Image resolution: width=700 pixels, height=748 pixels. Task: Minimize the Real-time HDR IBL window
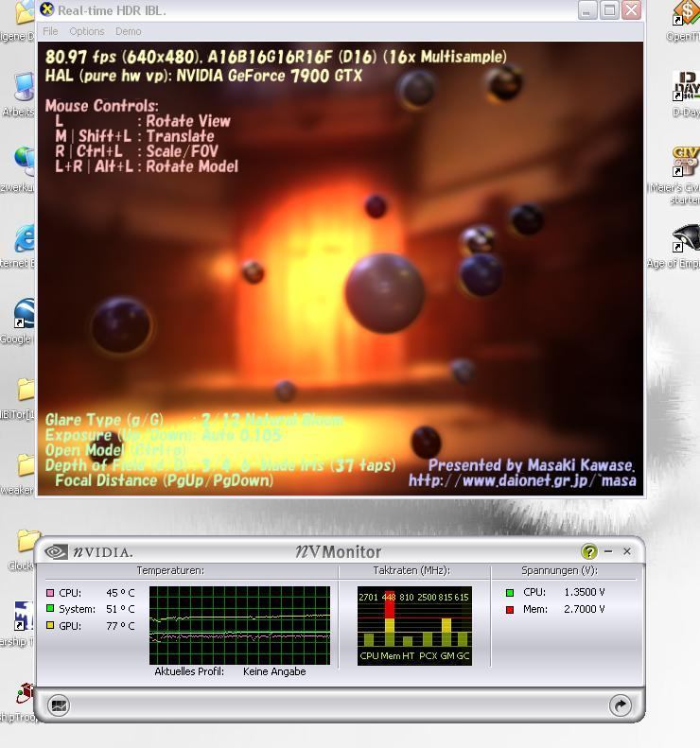pos(587,10)
